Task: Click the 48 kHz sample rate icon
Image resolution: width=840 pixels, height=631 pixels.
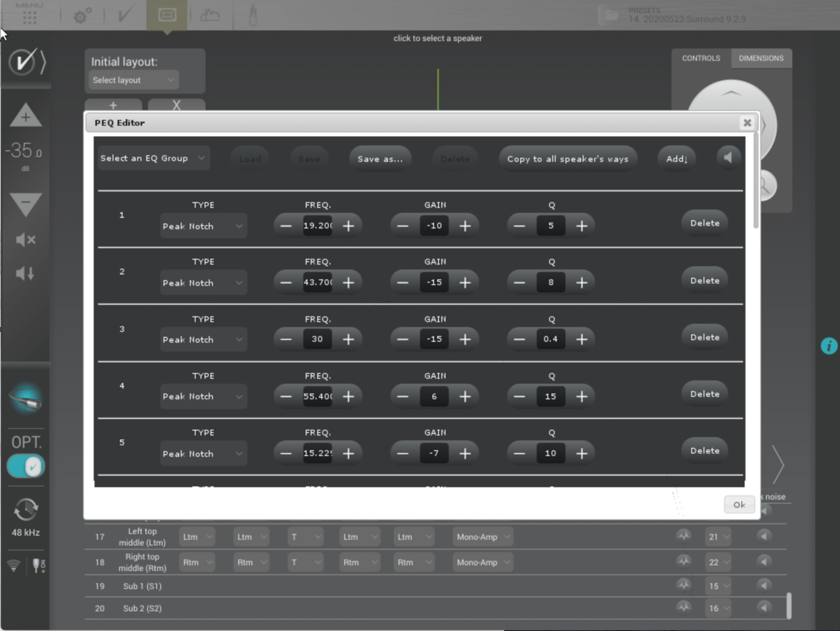Action: [26, 510]
